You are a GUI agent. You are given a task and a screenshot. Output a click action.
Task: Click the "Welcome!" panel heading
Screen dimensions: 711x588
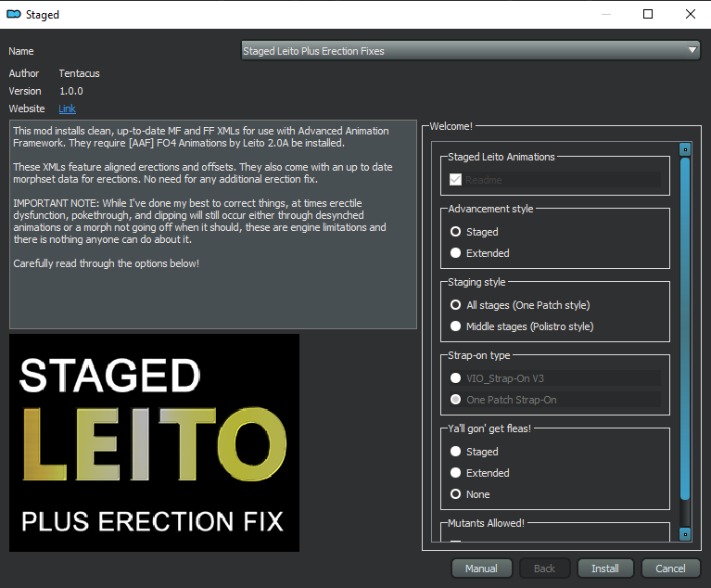click(451, 126)
